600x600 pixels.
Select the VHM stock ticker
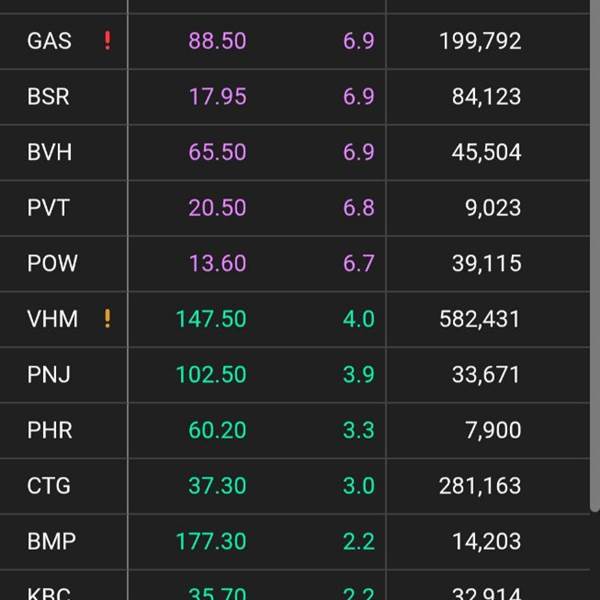[x=52, y=319]
